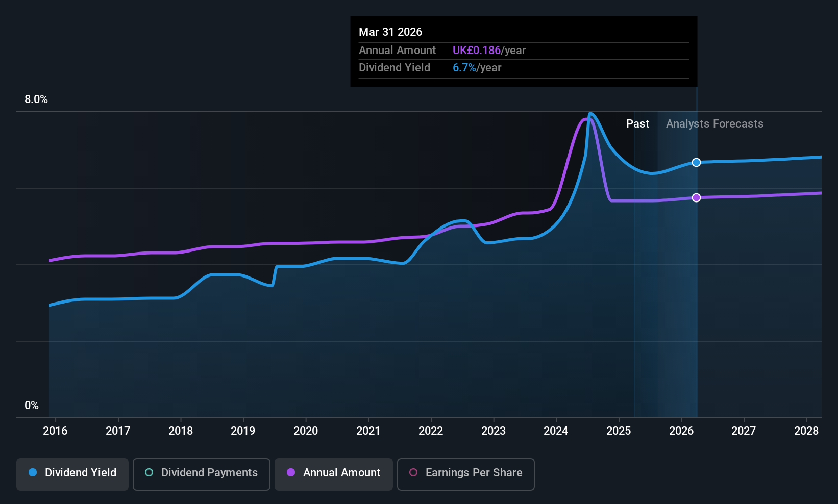Image resolution: width=838 pixels, height=504 pixels.
Task: Click the 2028 x-axis label
Action: point(806,431)
